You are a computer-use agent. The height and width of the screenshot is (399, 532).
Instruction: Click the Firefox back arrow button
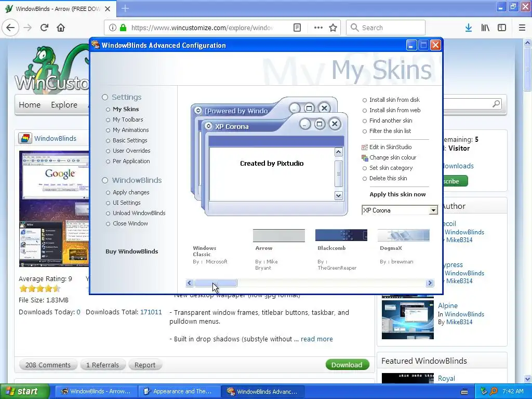(10, 28)
